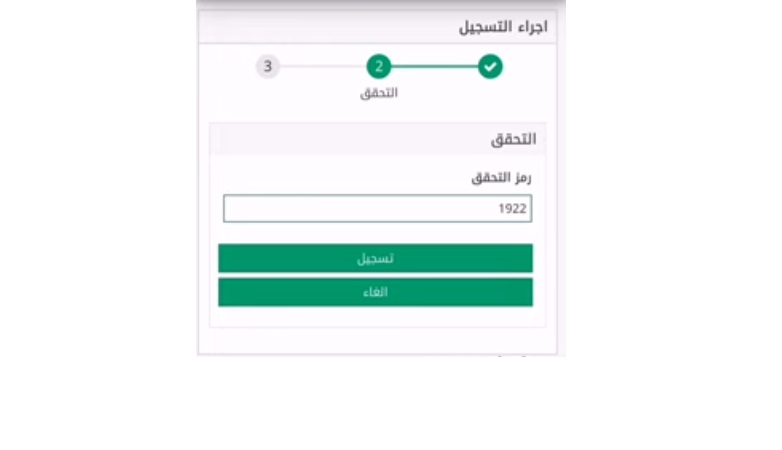Viewport: 782px width, 450px height.
Task: Click the green line between first two steps
Action: 434,66
